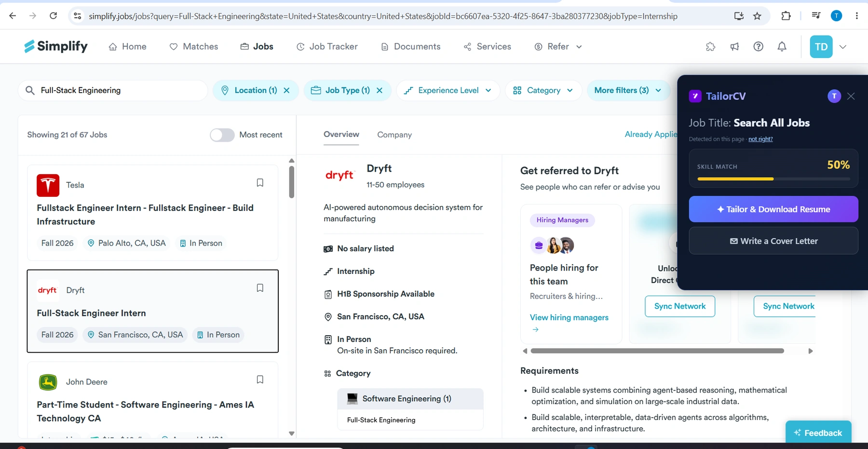The width and height of the screenshot is (868, 449).
Task: Expand the Experience Level dropdown
Action: [x=448, y=90]
